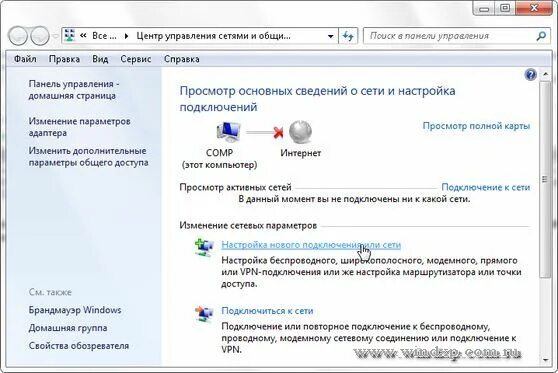
Task: Click the Forward navigation arrow button
Action: point(40,36)
